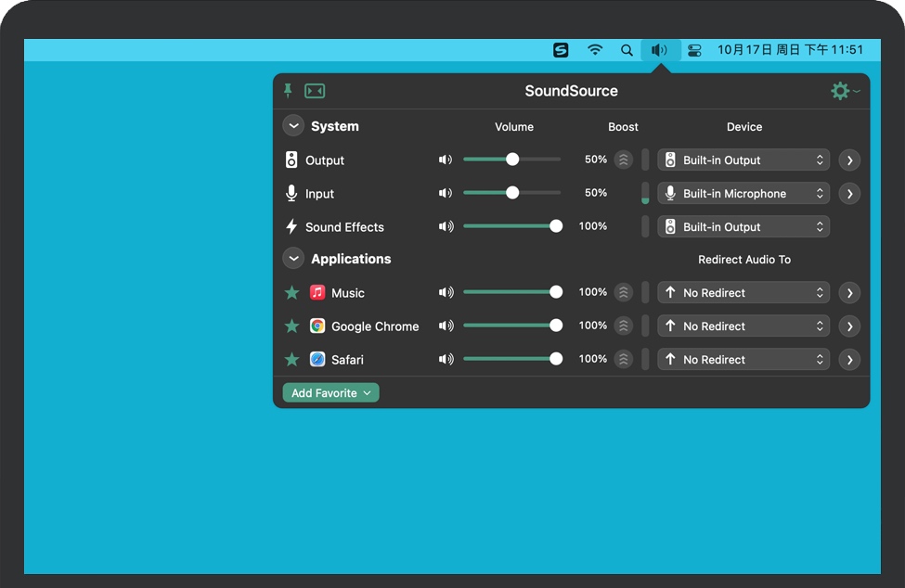Viewport: 905px width, 588px height.
Task: Open Safari's No Redirect dropdown
Action: 743,359
